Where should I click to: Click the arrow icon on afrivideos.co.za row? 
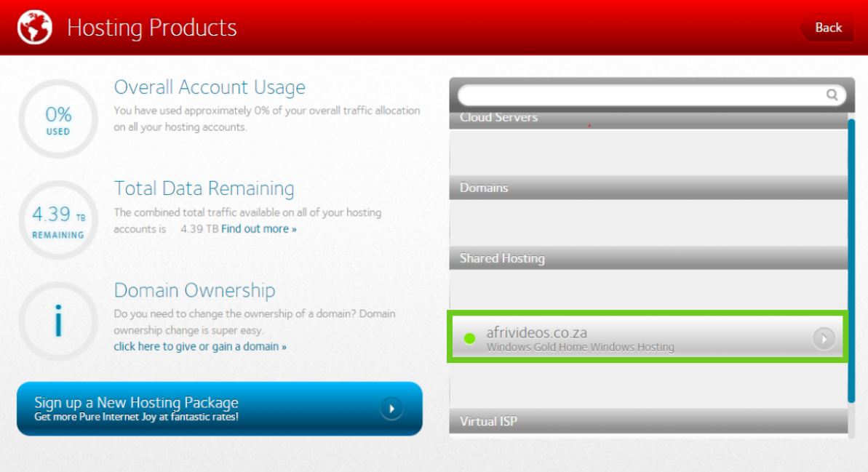[x=824, y=338]
